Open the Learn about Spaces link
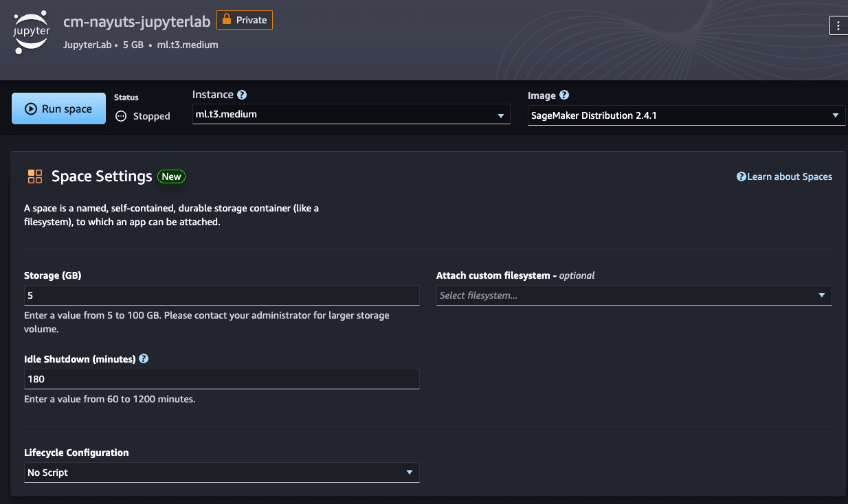This screenshot has height=504, width=848. (784, 176)
